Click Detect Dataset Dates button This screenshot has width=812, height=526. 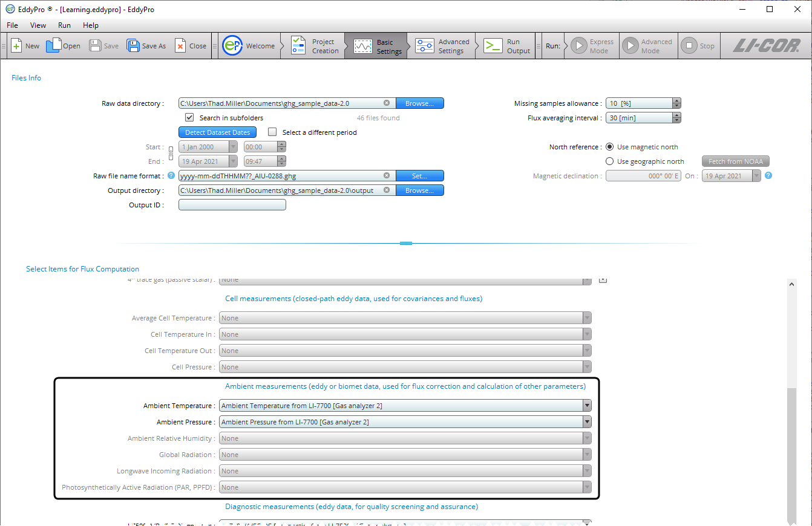point(217,132)
